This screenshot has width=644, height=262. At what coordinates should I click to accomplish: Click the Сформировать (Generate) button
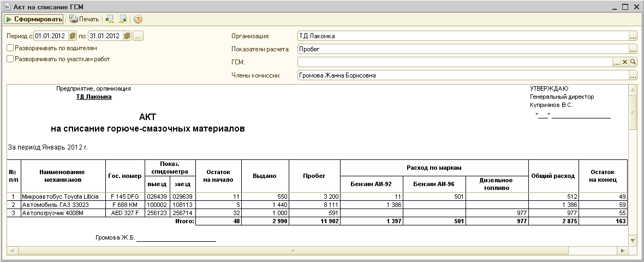33,19
